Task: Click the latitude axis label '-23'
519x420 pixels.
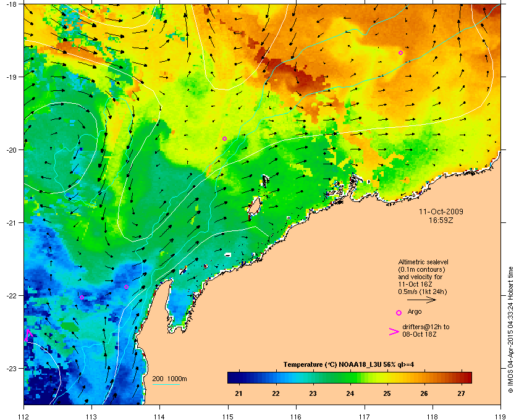Action: click(12, 368)
